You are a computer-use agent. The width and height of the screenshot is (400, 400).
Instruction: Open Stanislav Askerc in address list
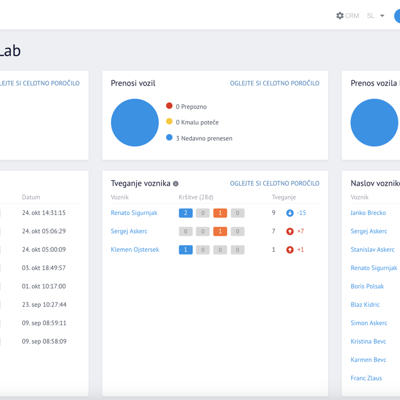pyautogui.click(x=372, y=249)
